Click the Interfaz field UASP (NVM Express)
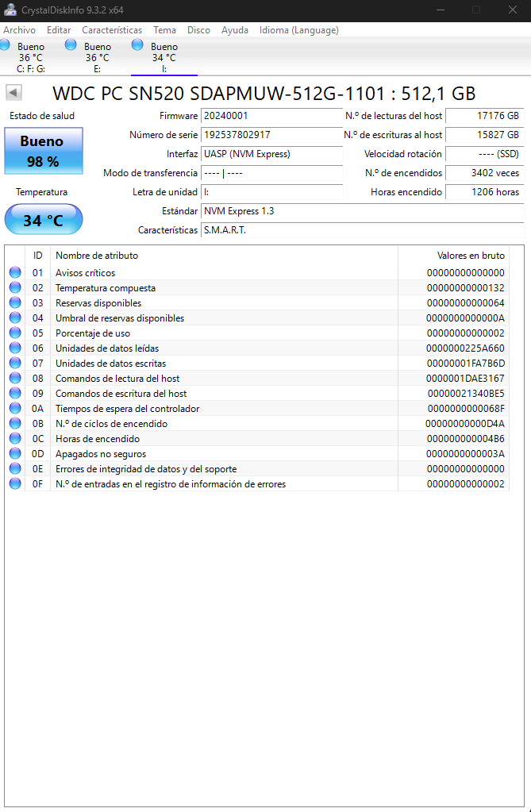 [272, 154]
